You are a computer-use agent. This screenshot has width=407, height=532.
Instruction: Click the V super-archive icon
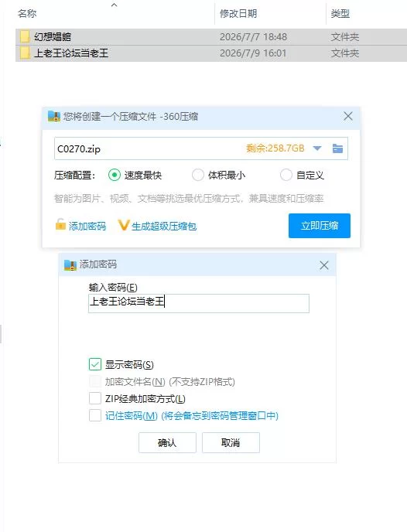(x=123, y=225)
